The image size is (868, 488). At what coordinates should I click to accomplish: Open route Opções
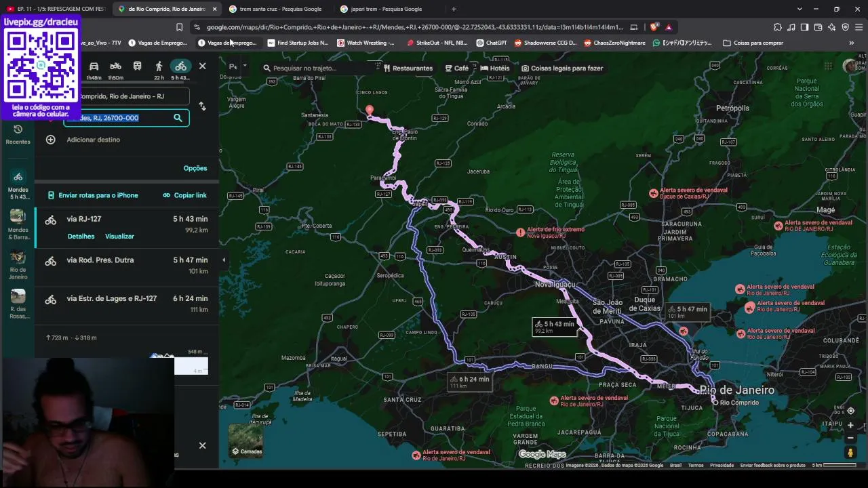click(x=195, y=168)
